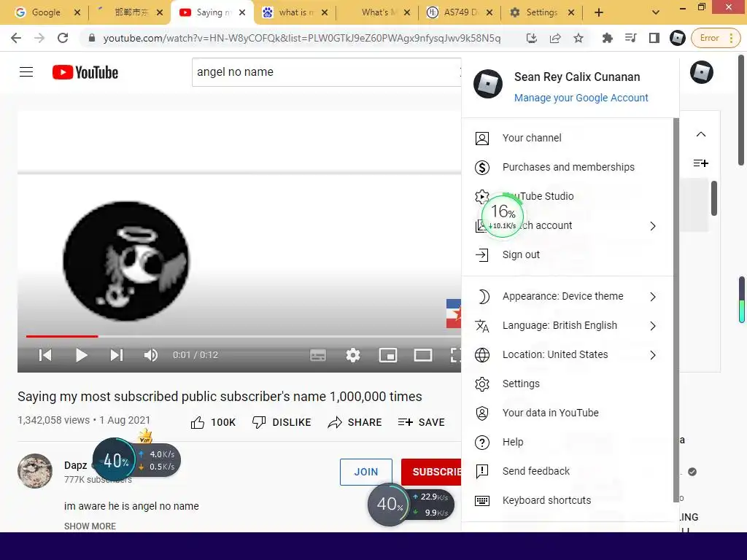Switch to the Google tab
The image size is (747, 560).
[x=46, y=12]
